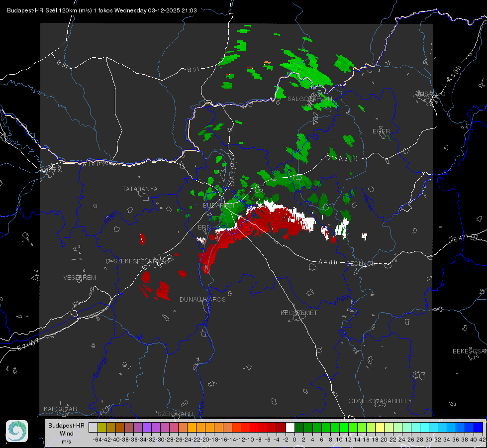Click the SZEKESFEHERVAR city label

(x=141, y=261)
